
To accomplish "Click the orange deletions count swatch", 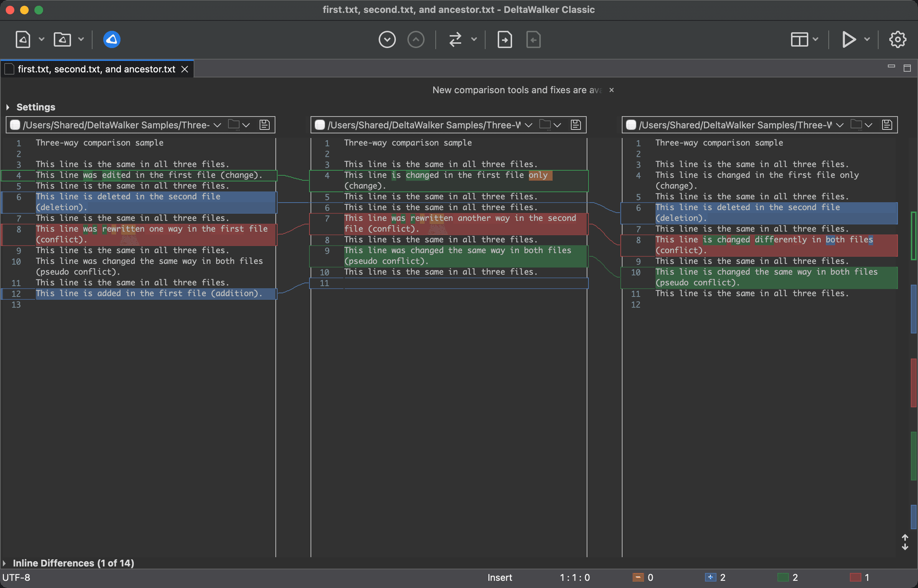I will click(638, 577).
